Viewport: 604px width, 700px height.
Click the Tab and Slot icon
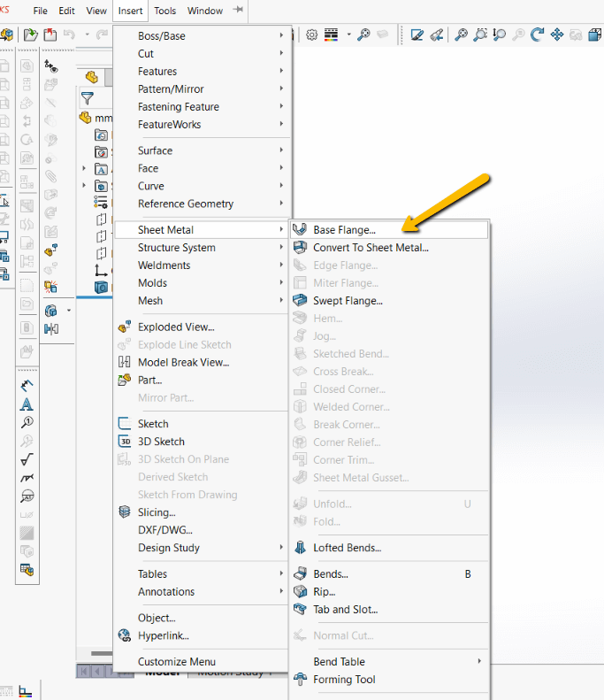pos(300,609)
